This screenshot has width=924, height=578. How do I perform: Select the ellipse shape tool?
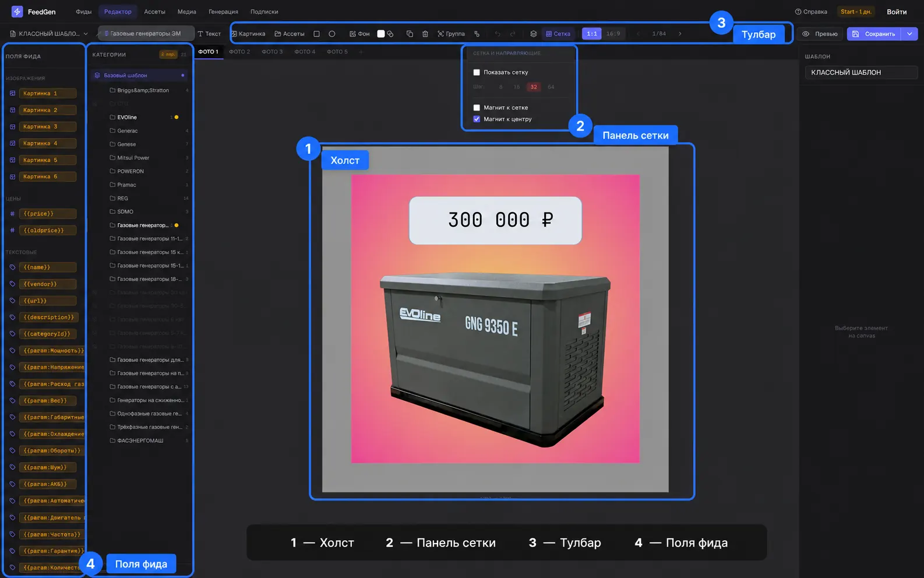point(332,34)
